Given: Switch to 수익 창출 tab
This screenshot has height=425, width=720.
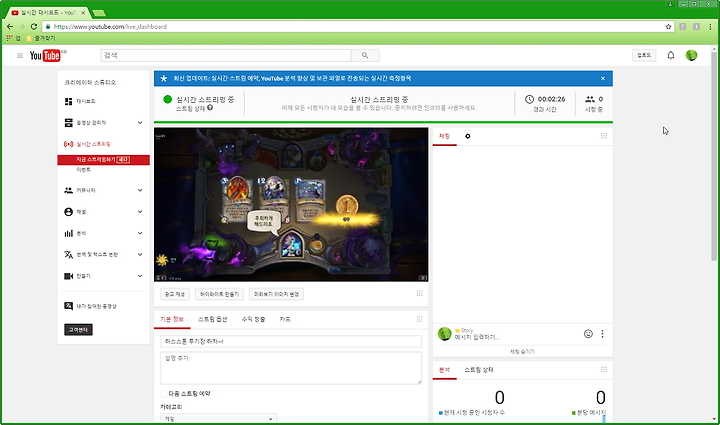Looking at the screenshot, I should point(253,319).
